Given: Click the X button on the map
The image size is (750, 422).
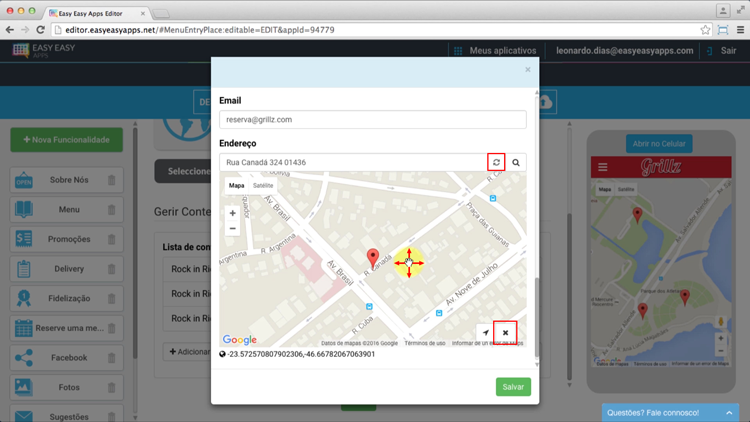Looking at the screenshot, I should 506,333.
